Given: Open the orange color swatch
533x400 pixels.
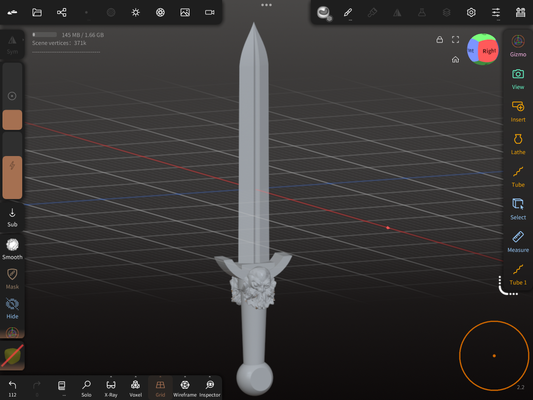Looking at the screenshot, I should click(x=12, y=120).
